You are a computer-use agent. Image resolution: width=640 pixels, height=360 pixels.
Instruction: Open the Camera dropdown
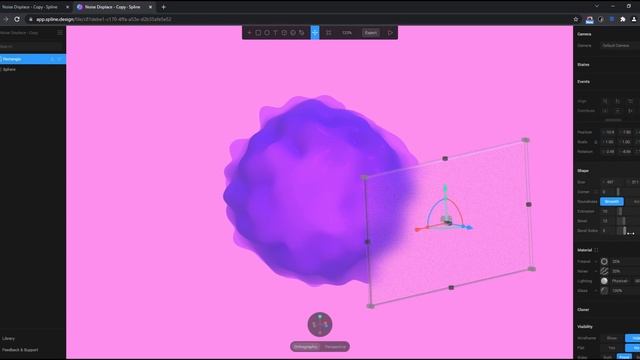click(620, 45)
